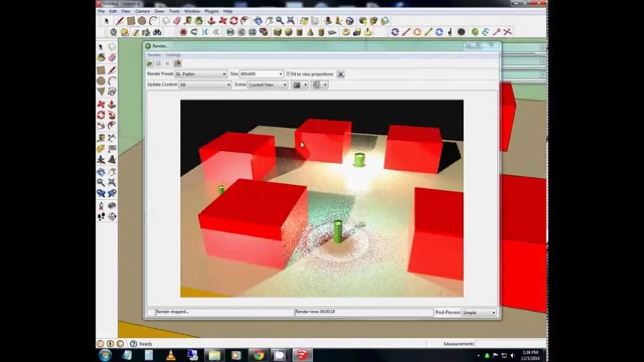Open VLC media player from taskbar
The width and height of the screenshot is (644, 362).
171,355
